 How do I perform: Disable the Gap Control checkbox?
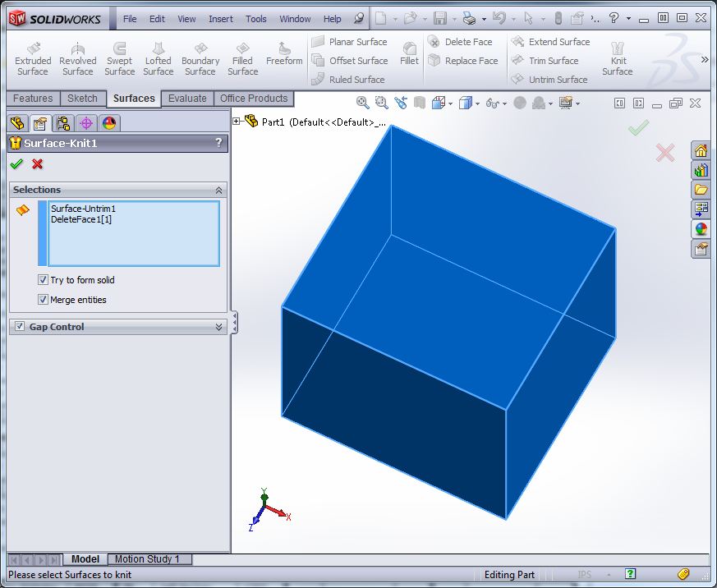coord(20,327)
